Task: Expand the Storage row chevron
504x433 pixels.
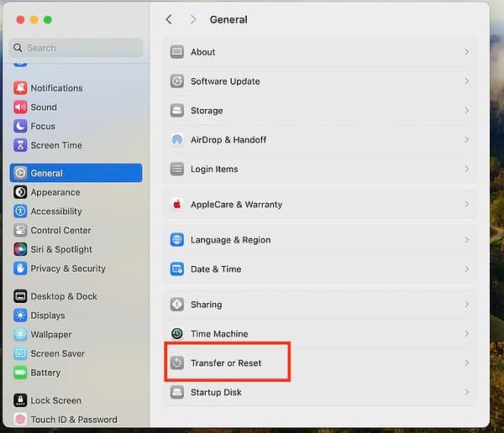Action: (x=467, y=110)
